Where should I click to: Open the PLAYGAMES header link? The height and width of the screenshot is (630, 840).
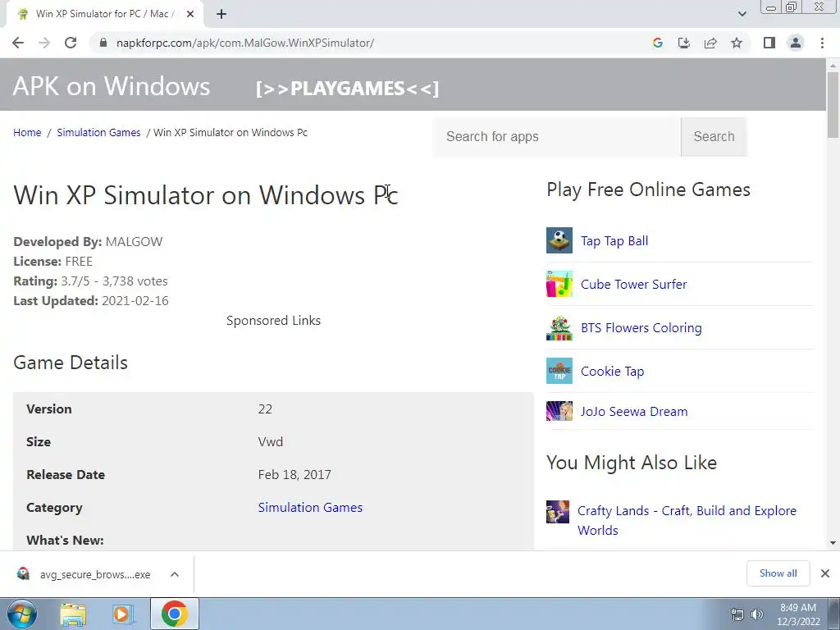(347, 89)
